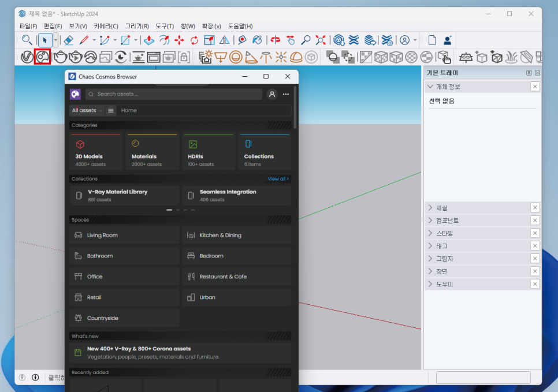The height and width of the screenshot is (392, 558).
Task: Open Chaos Cloud render icon
Action: tap(90, 57)
